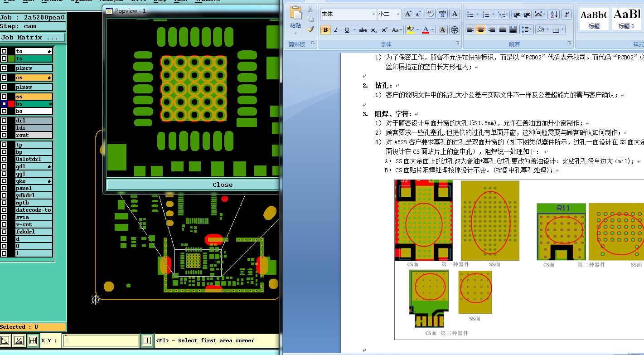This screenshot has height=355, width=644.
Task: Toggle checkbox for layer ts
Action: 4,58
